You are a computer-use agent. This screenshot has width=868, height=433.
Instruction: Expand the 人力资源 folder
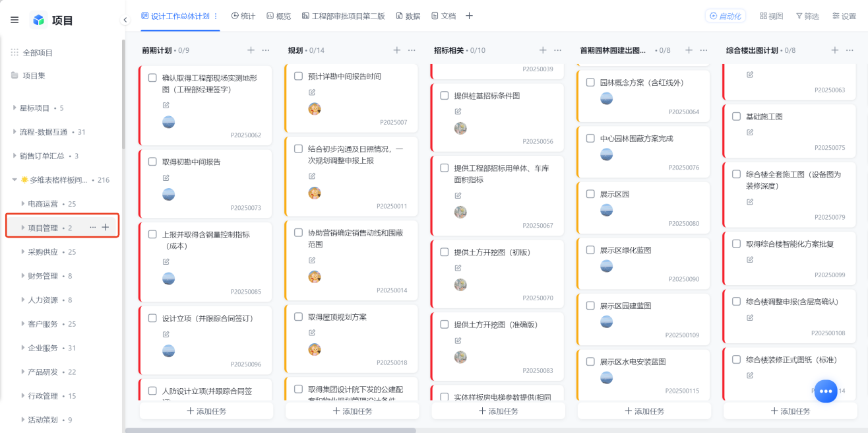23,300
